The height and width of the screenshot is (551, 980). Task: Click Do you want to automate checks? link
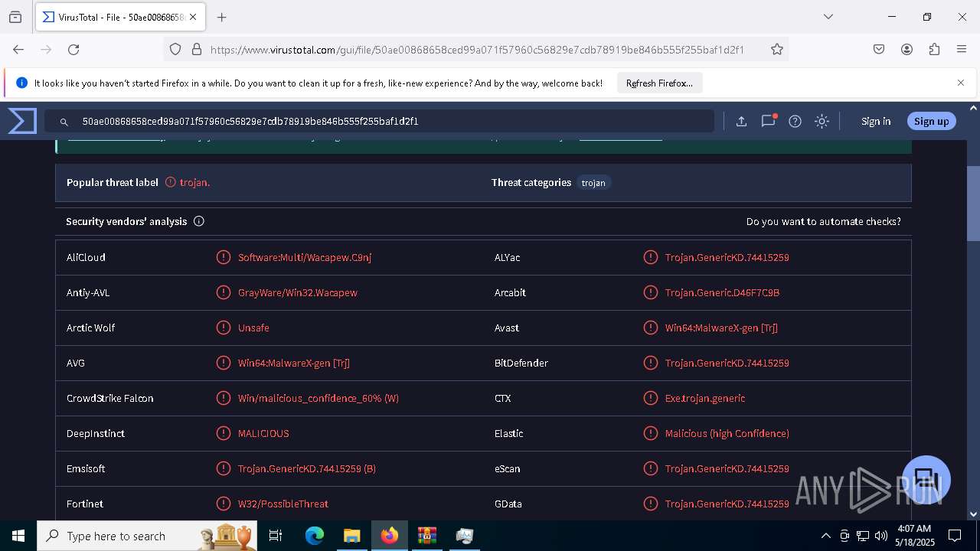(824, 221)
